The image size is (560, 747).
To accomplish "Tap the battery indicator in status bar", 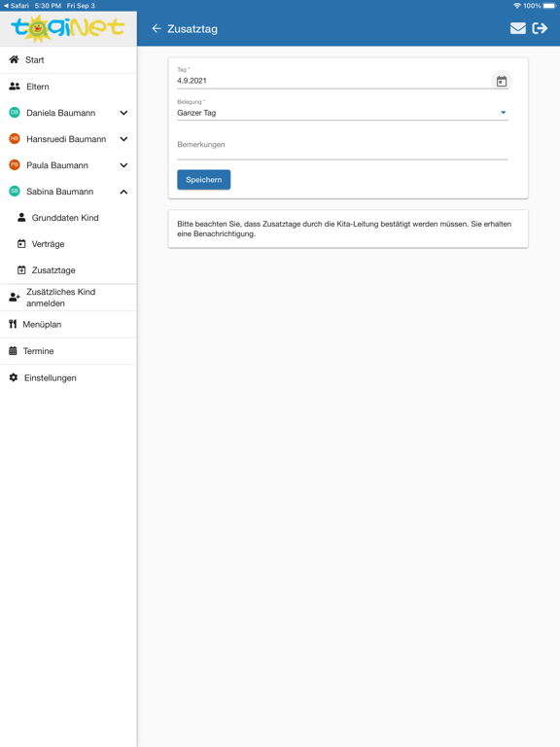I will point(549,6).
